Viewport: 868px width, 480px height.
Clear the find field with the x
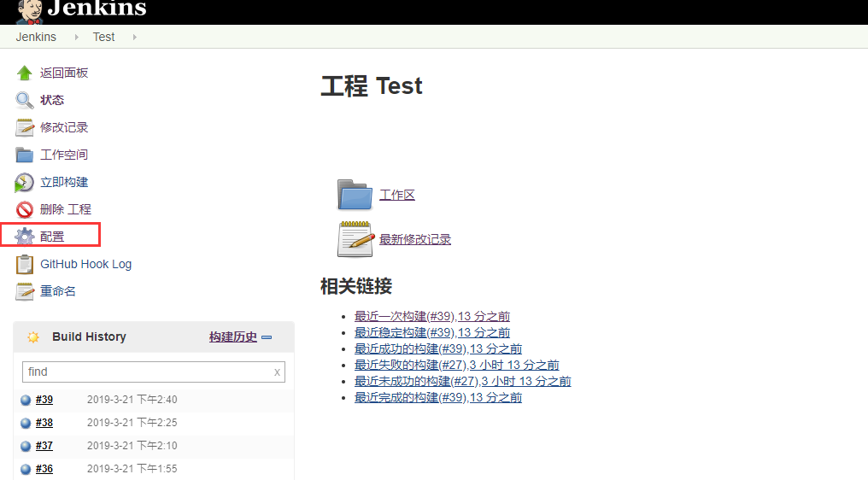coord(277,372)
